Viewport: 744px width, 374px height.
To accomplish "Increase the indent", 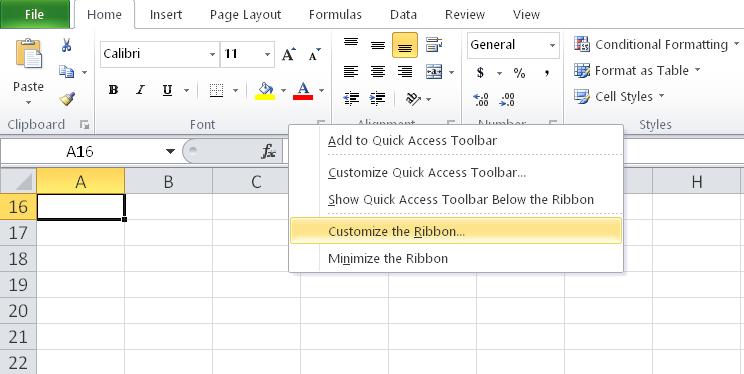I will click(x=378, y=98).
